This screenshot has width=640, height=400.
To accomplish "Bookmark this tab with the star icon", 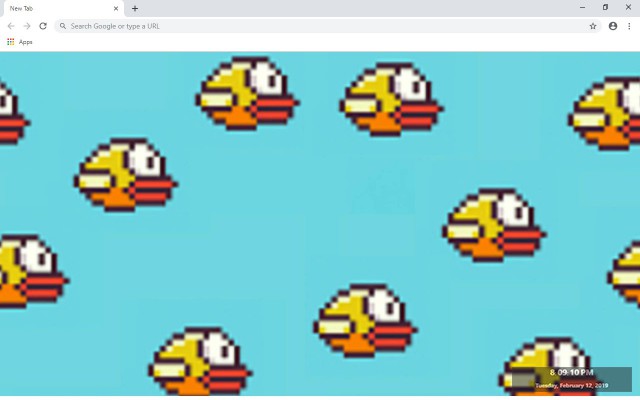I will click(593, 26).
